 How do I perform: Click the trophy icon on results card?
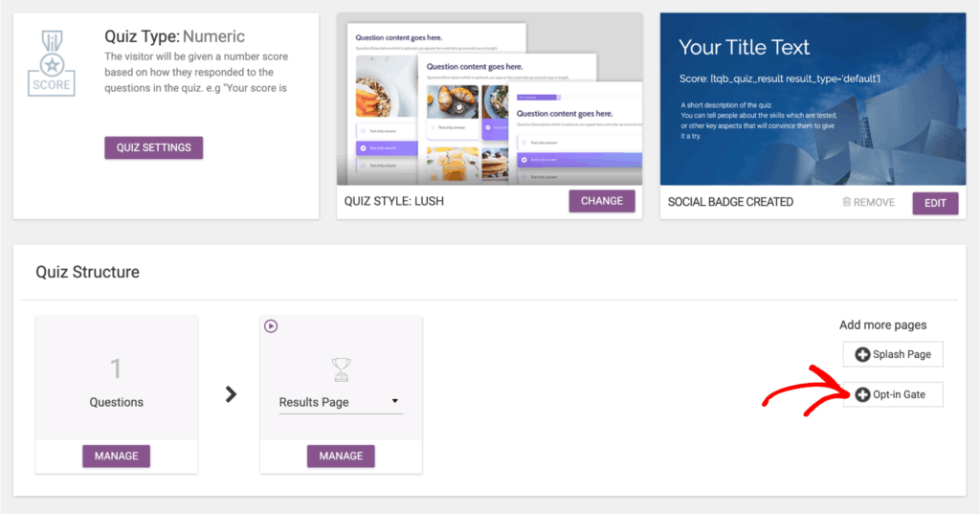[340, 369]
